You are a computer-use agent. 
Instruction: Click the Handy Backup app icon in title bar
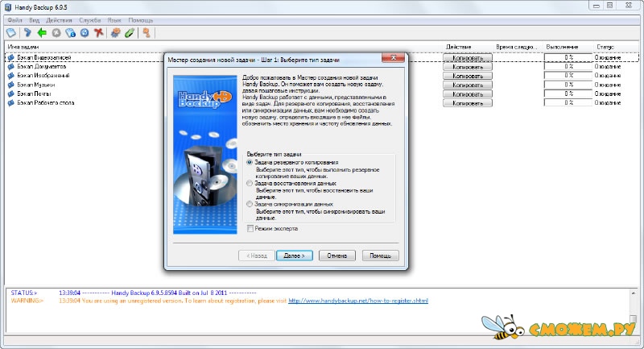pyautogui.click(x=8, y=7)
